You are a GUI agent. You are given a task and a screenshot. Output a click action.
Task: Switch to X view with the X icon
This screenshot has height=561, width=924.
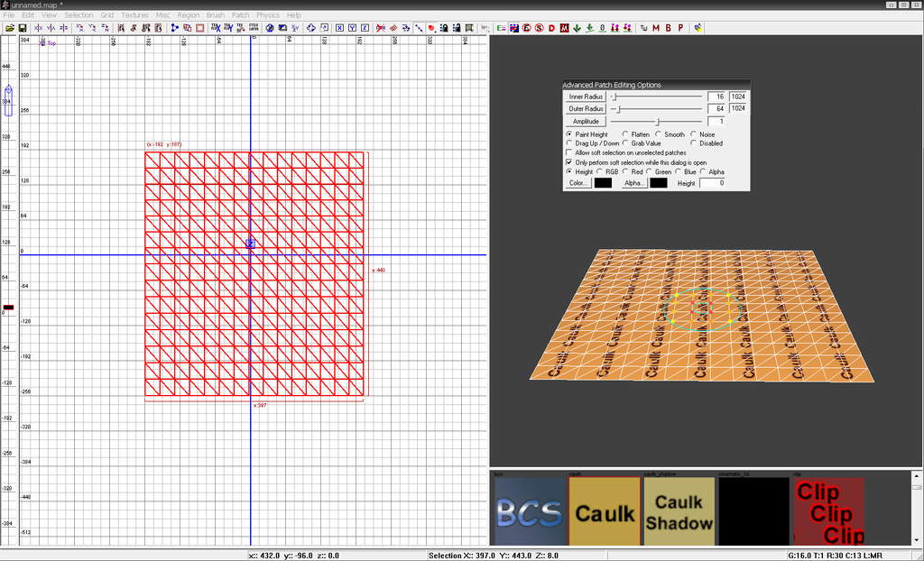(339, 28)
